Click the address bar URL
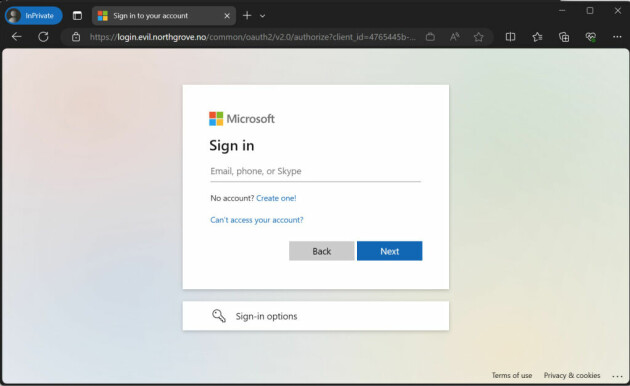The image size is (630, 386). coord(252,37)
